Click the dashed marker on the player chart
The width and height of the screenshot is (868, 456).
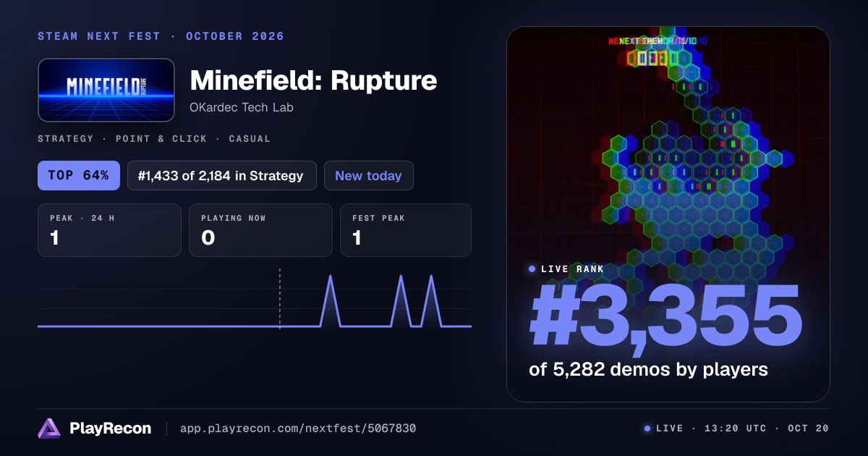coord(280,299)
